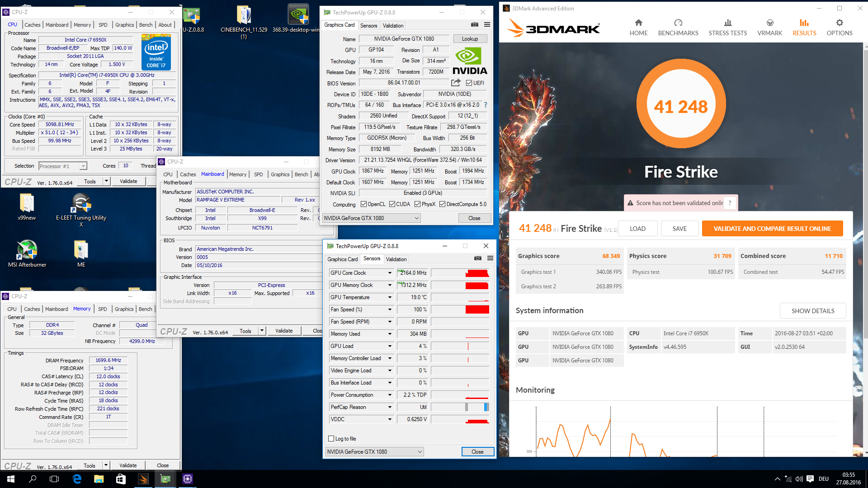Image resolution: width=868 pixels, height=488 pixels.
Task: Click the GPU-Z screenshot camera icon in Graphics Card window
Action: click(x=474, y=25)
